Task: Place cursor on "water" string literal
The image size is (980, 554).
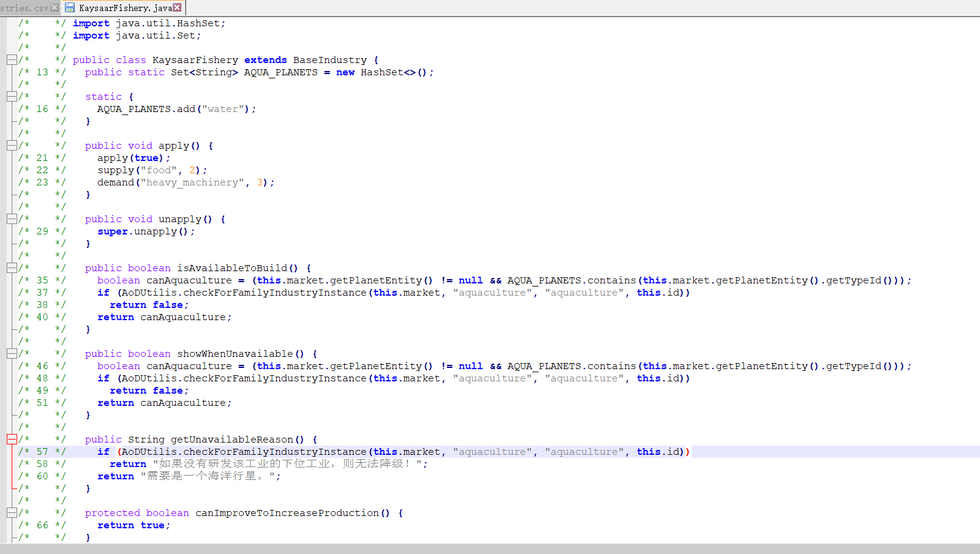Action: click(x=222, y=109)
